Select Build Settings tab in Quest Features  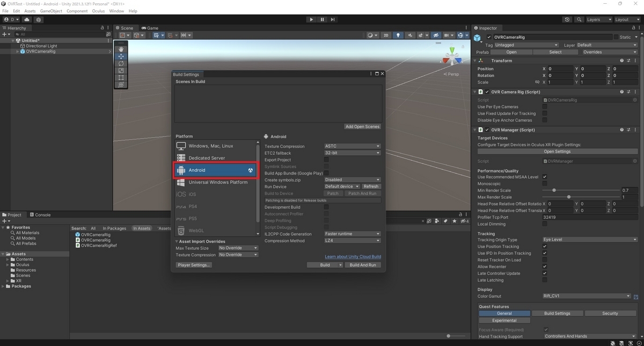tap(557, 313)
